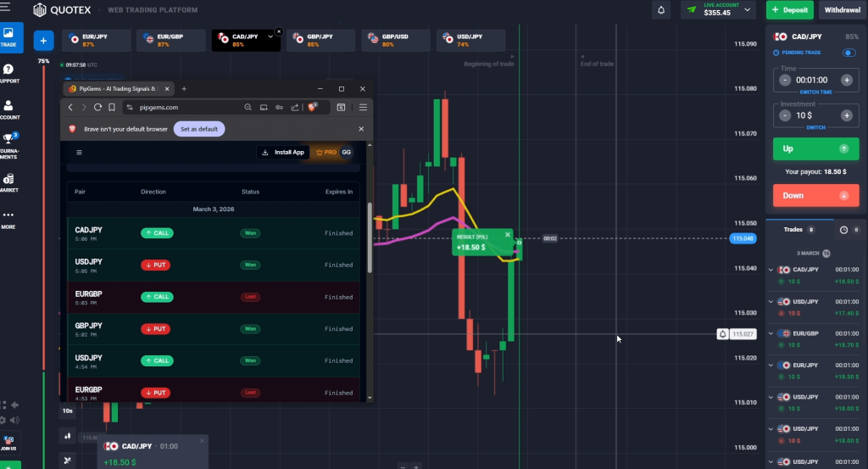This screenshot has width=868, height=469.
Task: Click the GG profile avatar on PipGems
Action: pos(347,153)
